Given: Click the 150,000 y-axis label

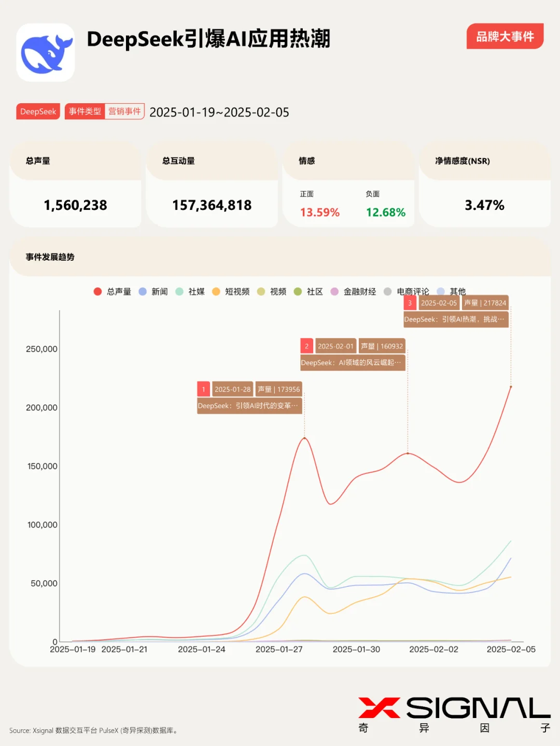Looking at the screenshot, I should pos(42,467).
